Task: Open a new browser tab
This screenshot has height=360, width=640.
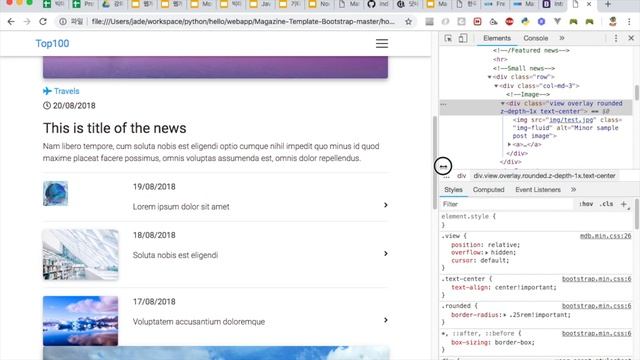Action: pyautogui.click(x=608, y=4)
